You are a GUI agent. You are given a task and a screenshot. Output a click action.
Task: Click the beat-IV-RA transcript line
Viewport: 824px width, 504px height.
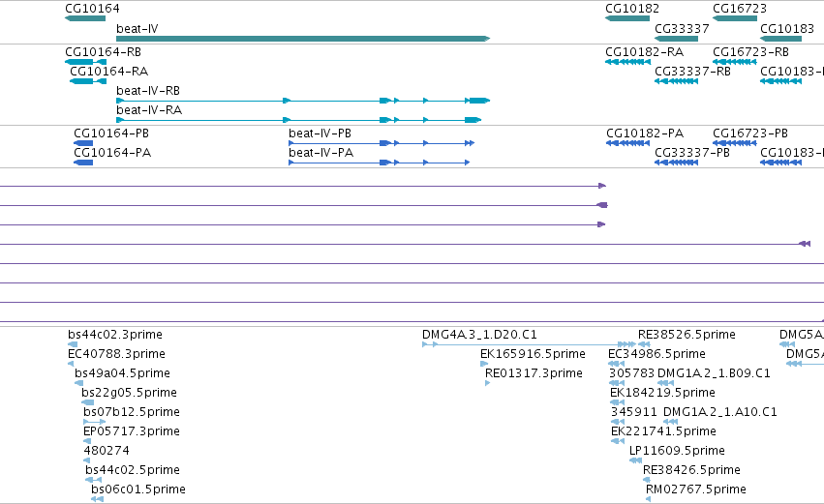click(299, 120)
